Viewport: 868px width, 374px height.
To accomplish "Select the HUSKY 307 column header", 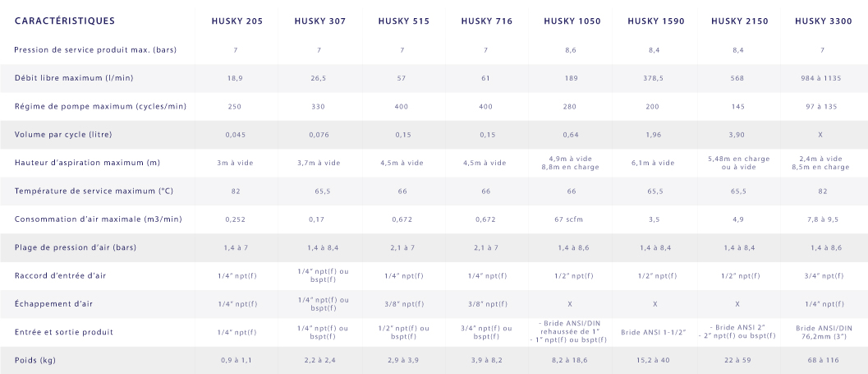I will tap(320, 21).
